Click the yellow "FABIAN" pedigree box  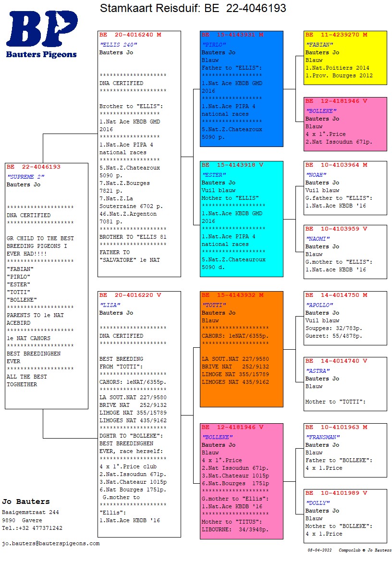[345, 58]
